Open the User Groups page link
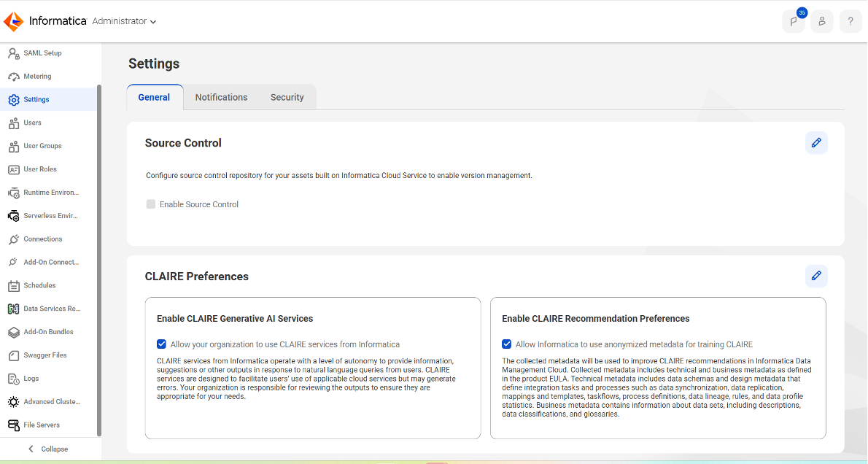 coord(42,146)
